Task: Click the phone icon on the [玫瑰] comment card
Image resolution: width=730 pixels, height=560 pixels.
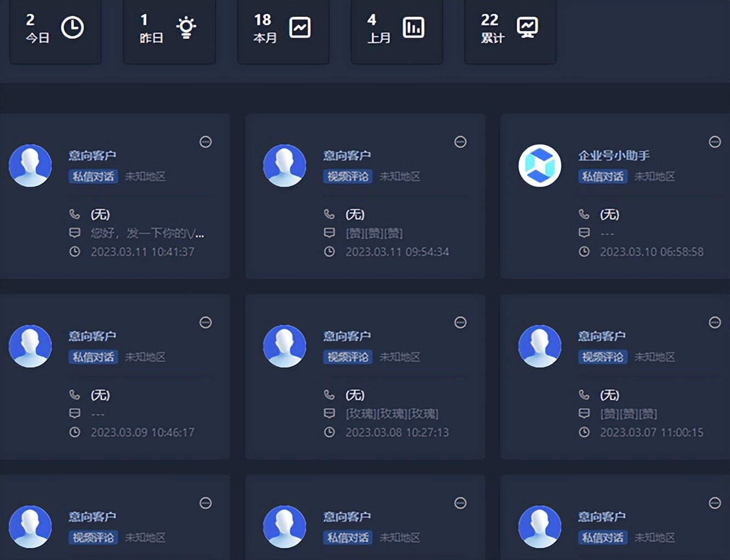Action: 329,395
